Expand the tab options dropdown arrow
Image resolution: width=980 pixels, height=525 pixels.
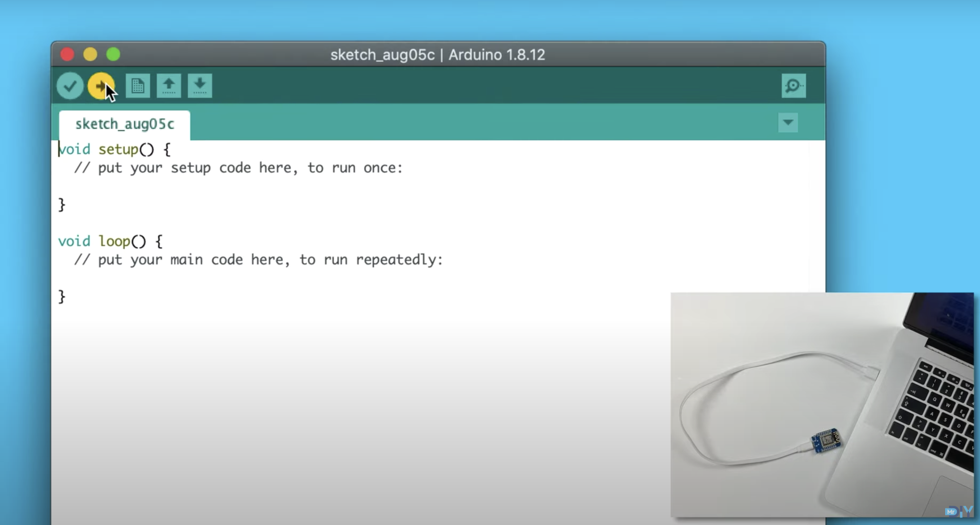788,123
